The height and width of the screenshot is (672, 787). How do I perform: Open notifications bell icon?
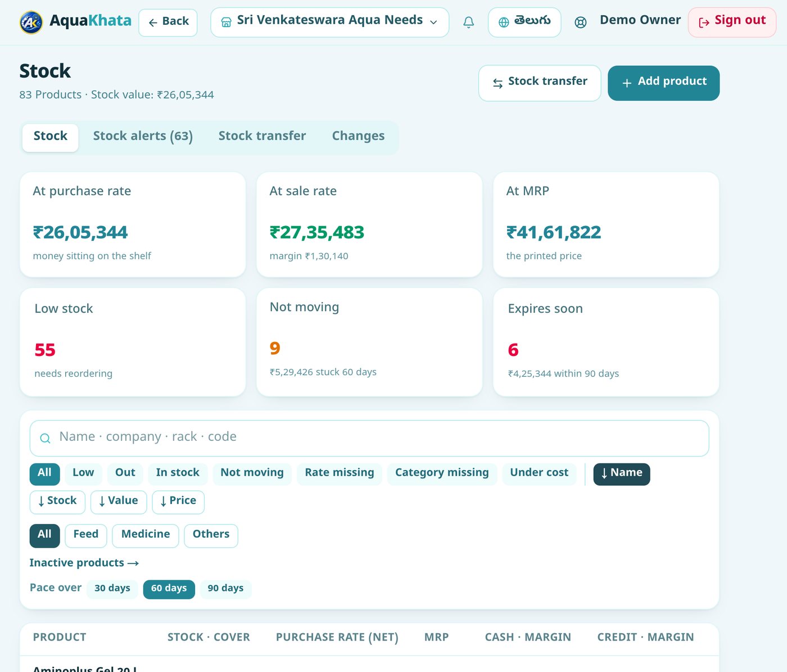pyautogui.click(x=468, y=22)
